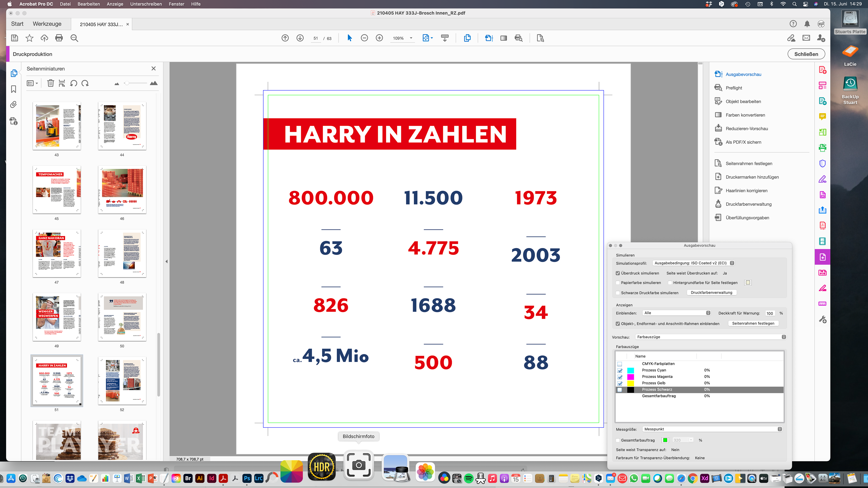
Task: Open Simulationsprofil dropdown
Action: point(693,263)
